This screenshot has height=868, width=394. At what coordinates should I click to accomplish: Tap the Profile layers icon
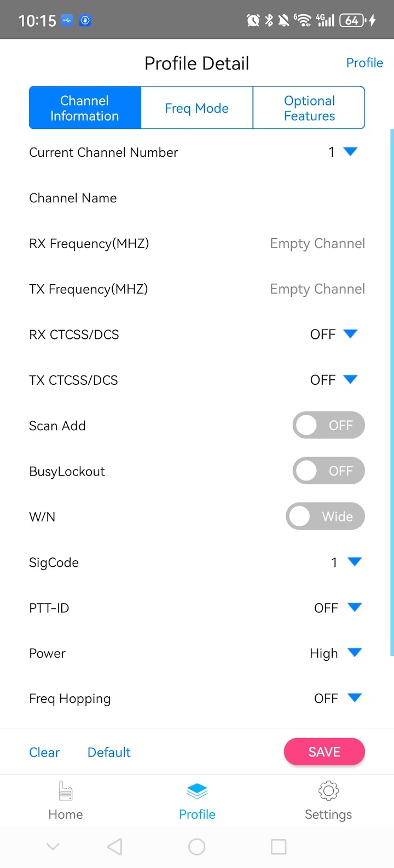[197, 791]
